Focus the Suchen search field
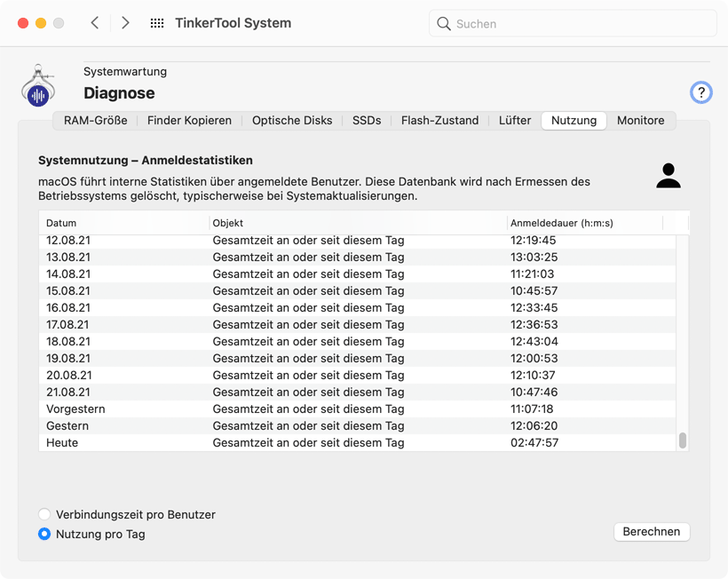This screenshot has height=579, width=728. click(573, 23)
